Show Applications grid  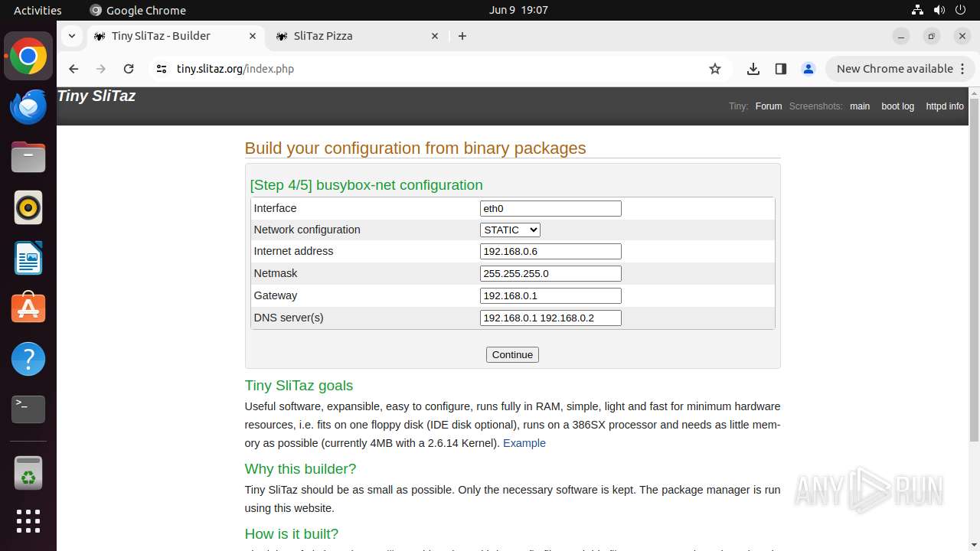28,521
